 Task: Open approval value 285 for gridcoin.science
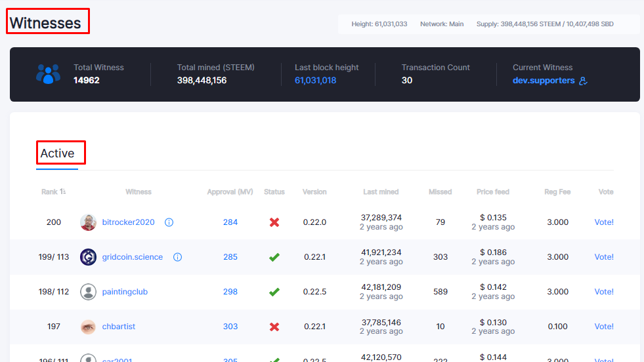[x=230, y=257]
